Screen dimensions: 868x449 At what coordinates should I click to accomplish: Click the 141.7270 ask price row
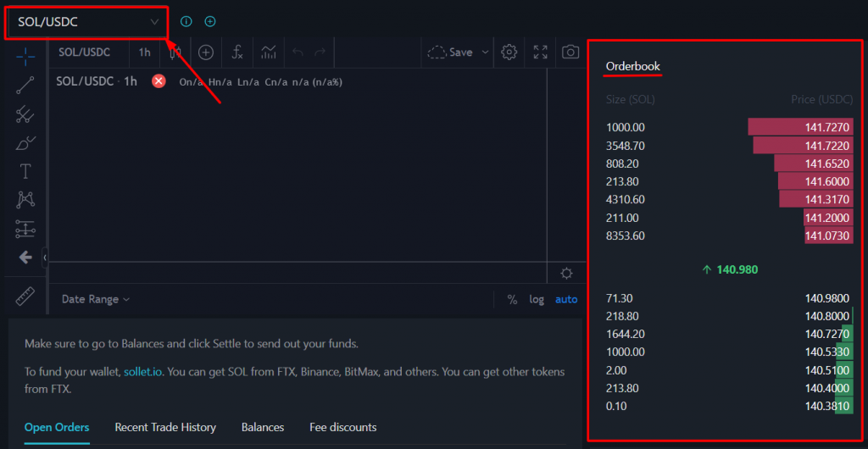coord(729,127)
